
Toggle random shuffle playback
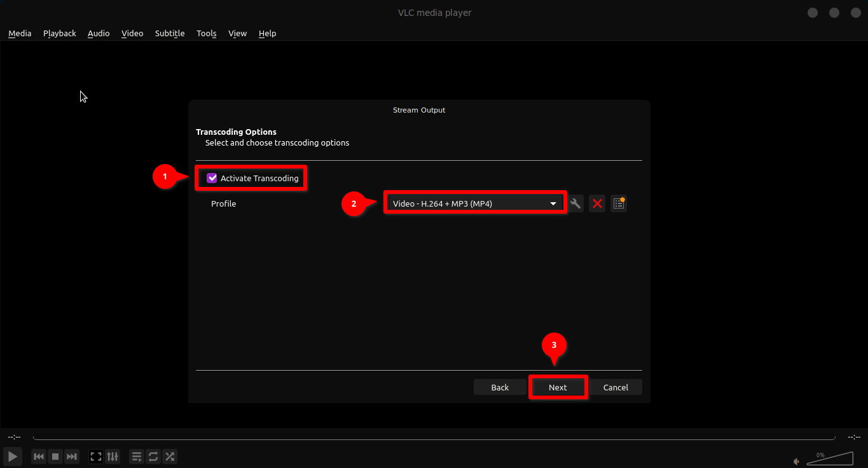170,457
